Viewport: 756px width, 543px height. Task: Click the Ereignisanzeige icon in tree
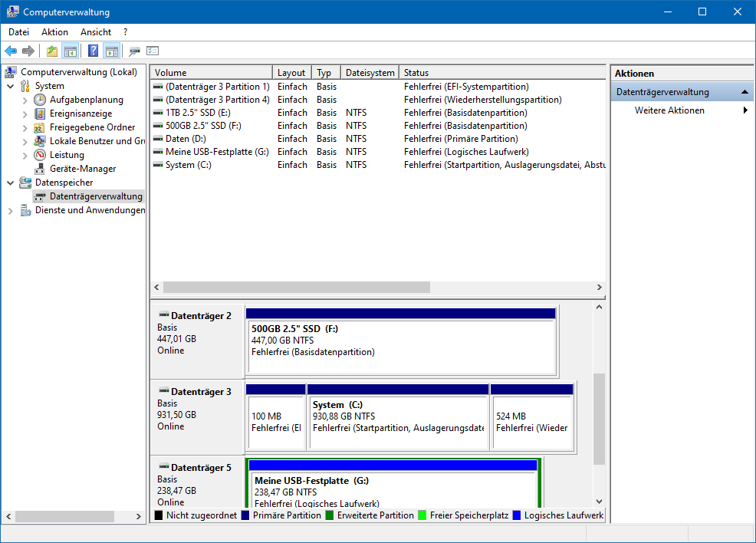pos(40,114)
